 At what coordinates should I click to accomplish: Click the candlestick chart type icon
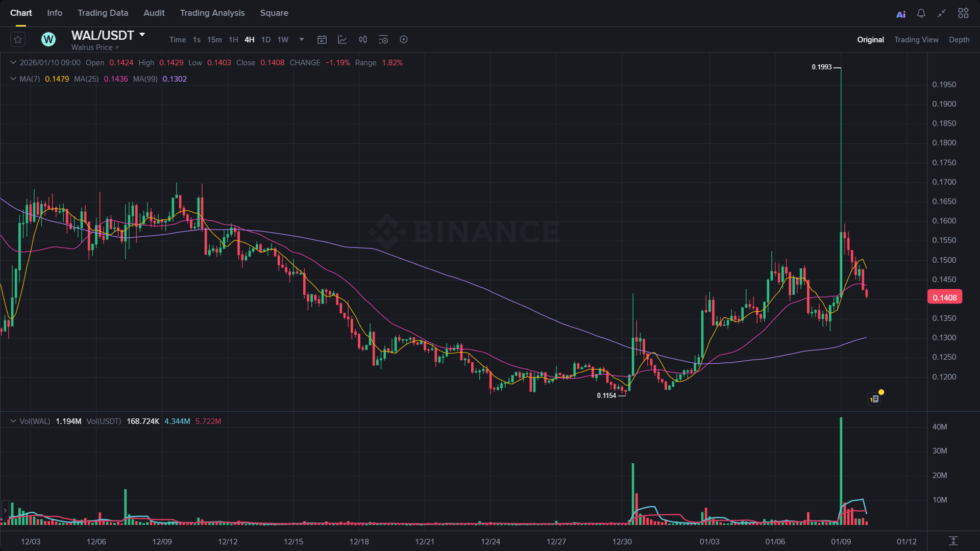pos(363,39)
